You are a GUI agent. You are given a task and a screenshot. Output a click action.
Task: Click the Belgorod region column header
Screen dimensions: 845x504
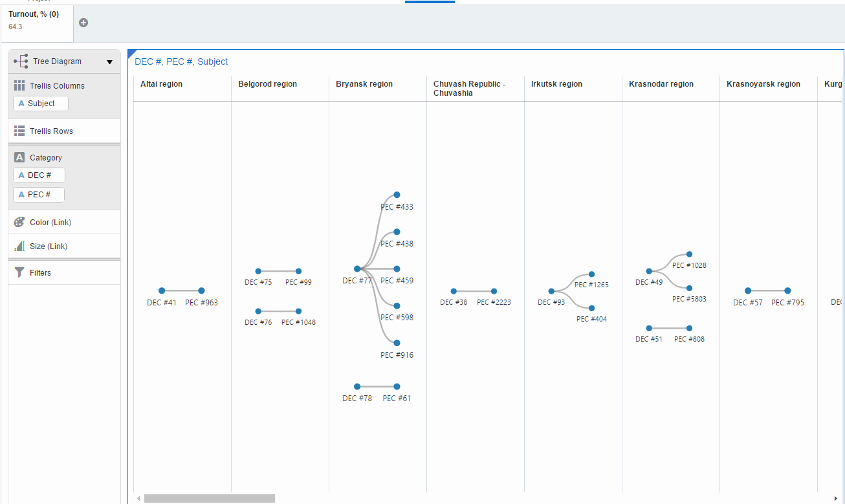click(x=268, y=84)
